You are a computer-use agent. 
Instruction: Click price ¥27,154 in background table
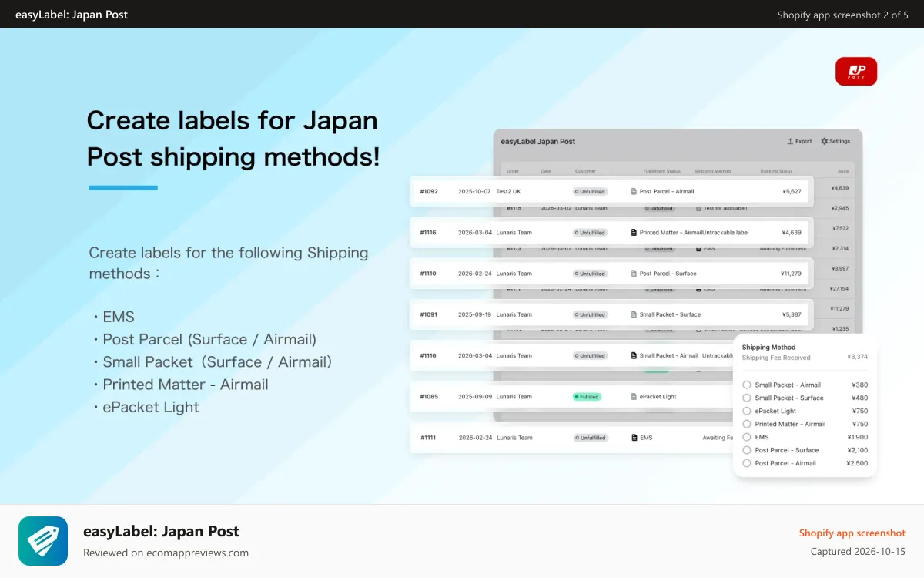(x=839, y=288)
